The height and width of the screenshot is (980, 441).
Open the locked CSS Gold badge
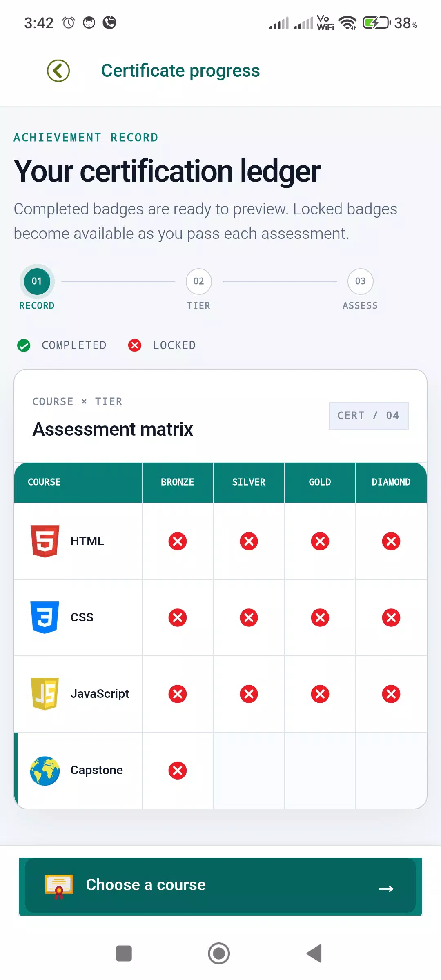click(320, 618)
